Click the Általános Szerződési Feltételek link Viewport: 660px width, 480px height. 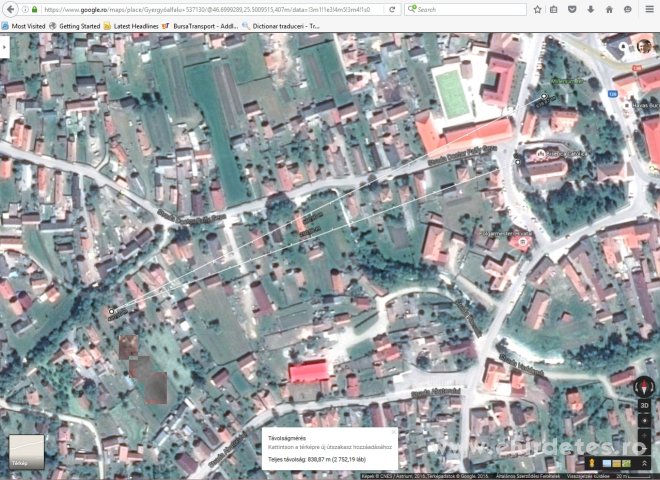[x=528, y=476]
